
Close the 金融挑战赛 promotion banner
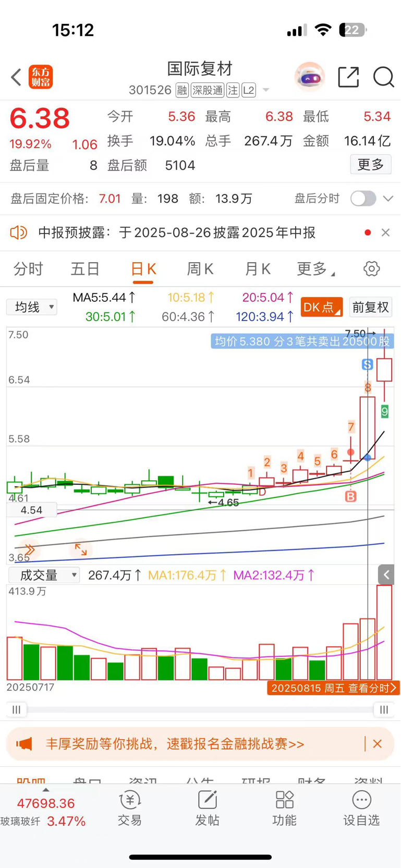tap(378, 744)
